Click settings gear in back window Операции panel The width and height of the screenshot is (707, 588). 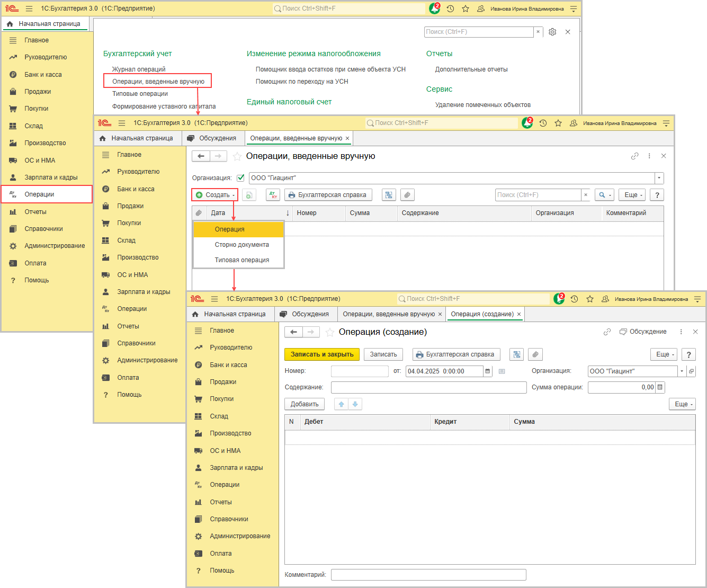552,32
